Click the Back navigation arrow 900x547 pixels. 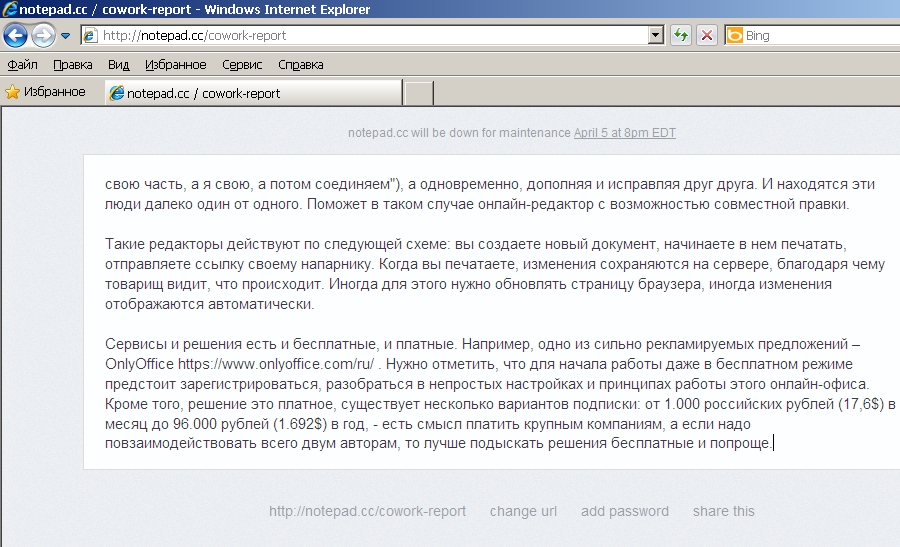point(15,36)
